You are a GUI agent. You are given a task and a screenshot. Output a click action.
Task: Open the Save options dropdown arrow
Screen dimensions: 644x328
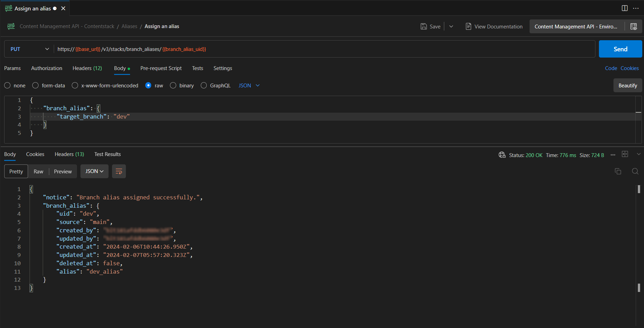coord(451,26)
